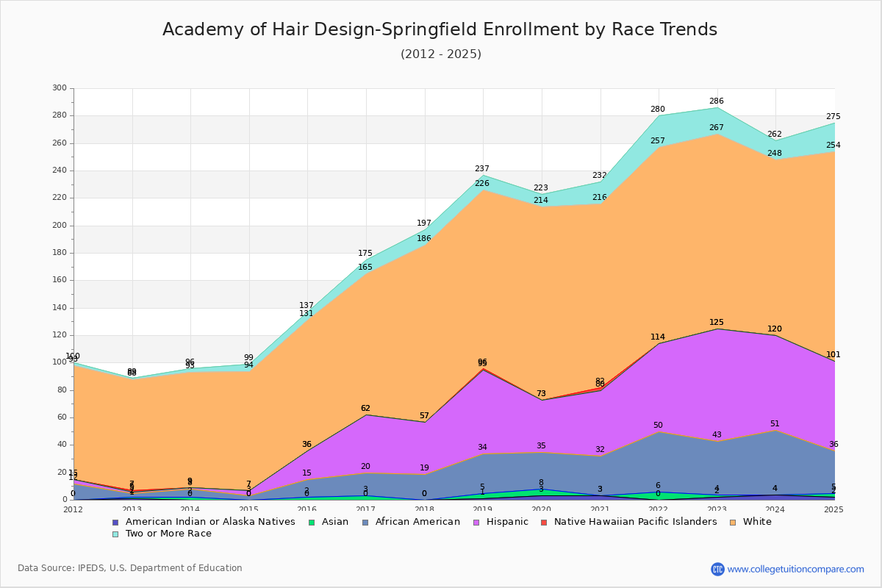882x588 pixels.
Task: Click the 197 data label for 2018
Action: pos(424,223)
